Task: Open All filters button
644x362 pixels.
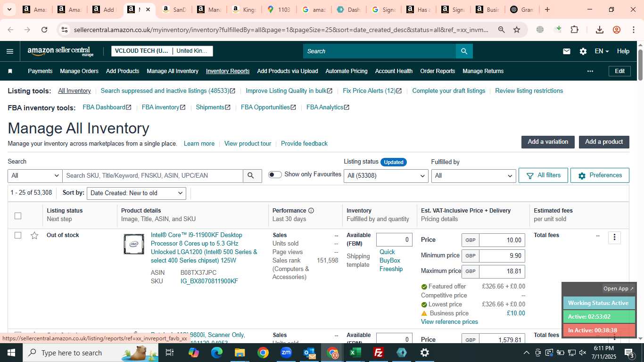Action: click(543, 175)
